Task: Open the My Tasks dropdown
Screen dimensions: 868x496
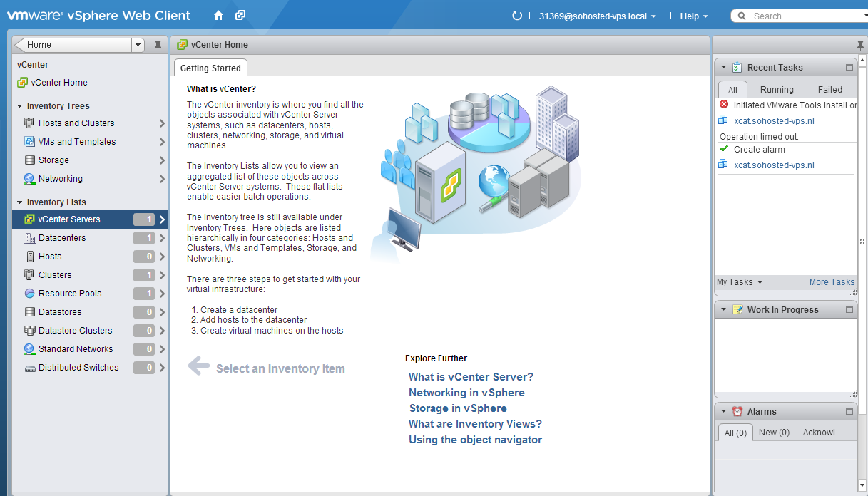Action: 739,282
